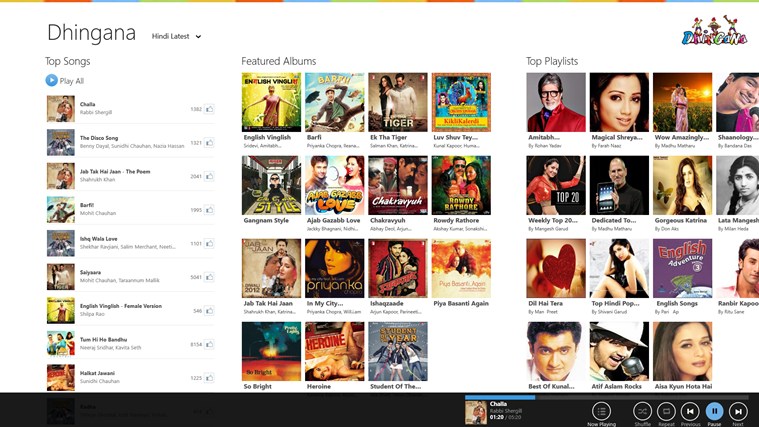Open the English Vinglish album
Screen dimensions: 759x427
coord(271,102)
